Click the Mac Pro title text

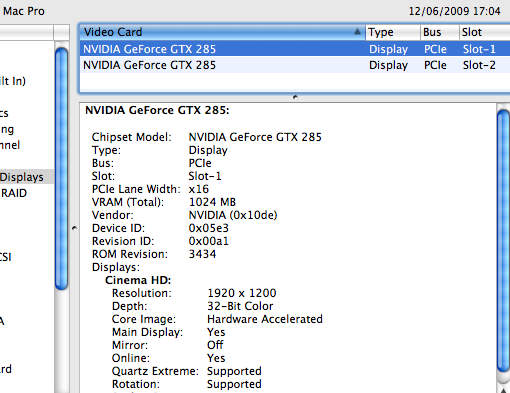point(24,11)
